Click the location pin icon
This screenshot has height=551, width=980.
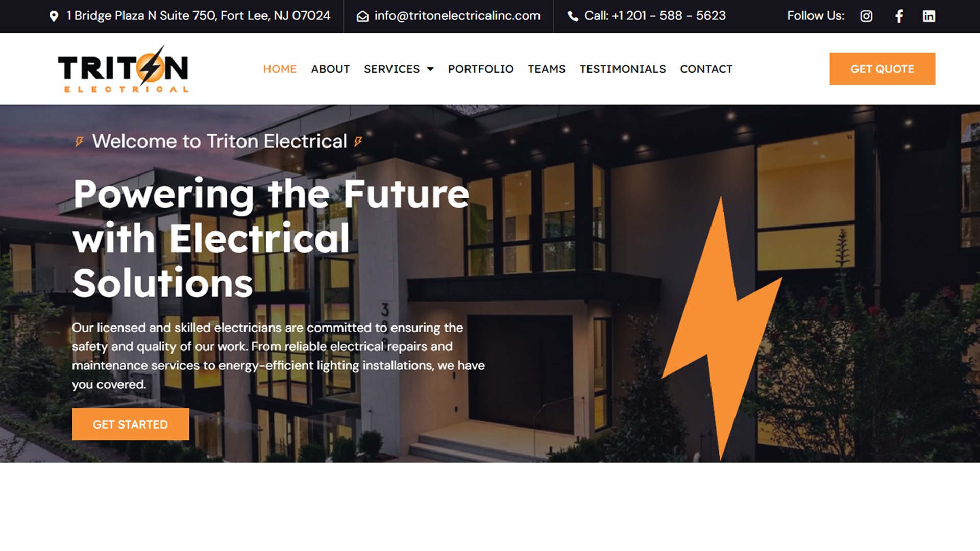(x=54, y=16)
